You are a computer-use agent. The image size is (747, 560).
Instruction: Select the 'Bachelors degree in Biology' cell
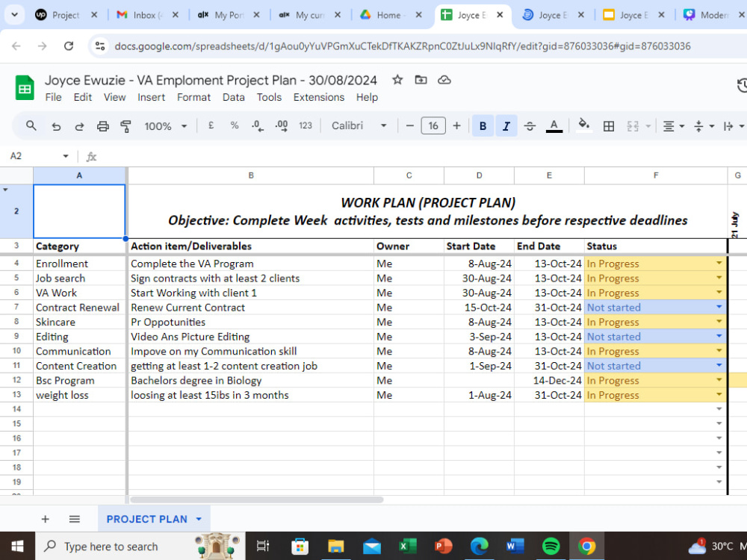coord(251,381)
